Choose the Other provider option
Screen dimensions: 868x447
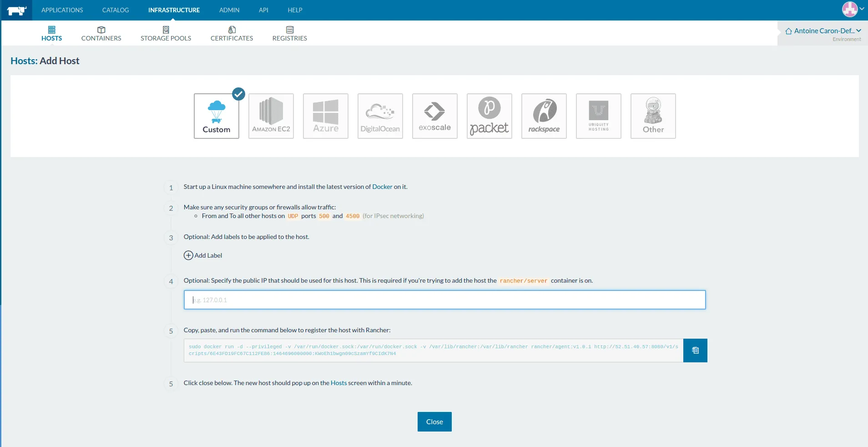click(653, 116)
